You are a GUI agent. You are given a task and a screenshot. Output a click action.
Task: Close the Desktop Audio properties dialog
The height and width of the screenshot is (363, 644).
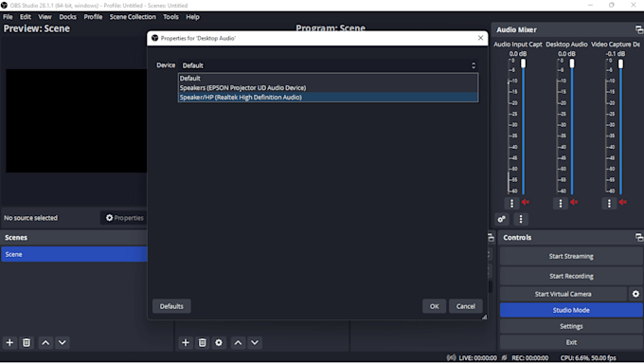480,38
